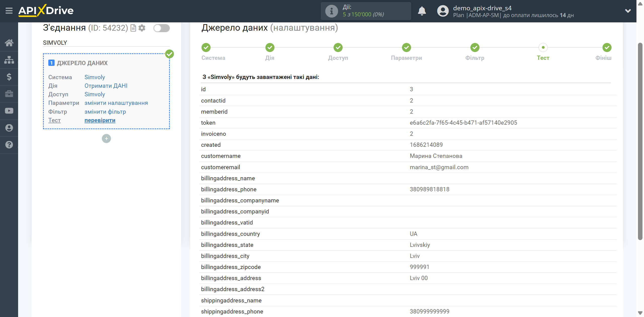644x317 pixels.
Task: Click the перевірити test link
Action: pyautogui.click(x=100, y=120)
